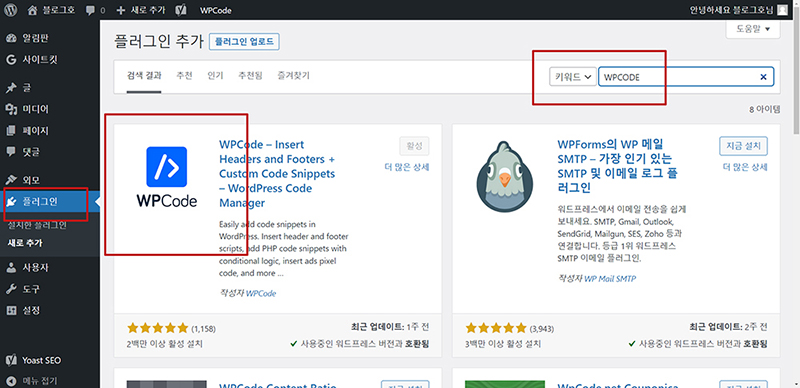Open the WPCode plugin title link
Image resolution: width=800 pixels, height=388 pixels.
point(277,174)
